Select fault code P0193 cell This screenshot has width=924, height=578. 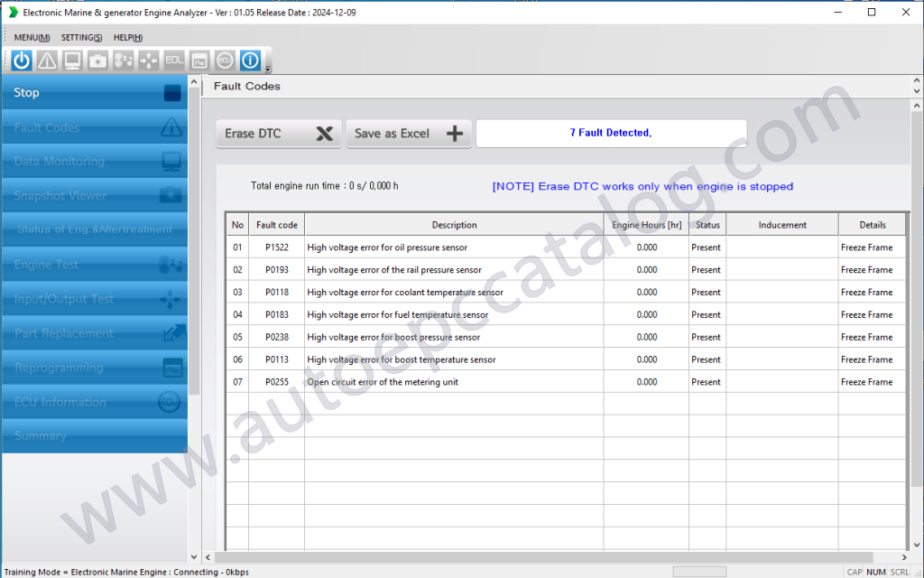[x=276, y=270]
